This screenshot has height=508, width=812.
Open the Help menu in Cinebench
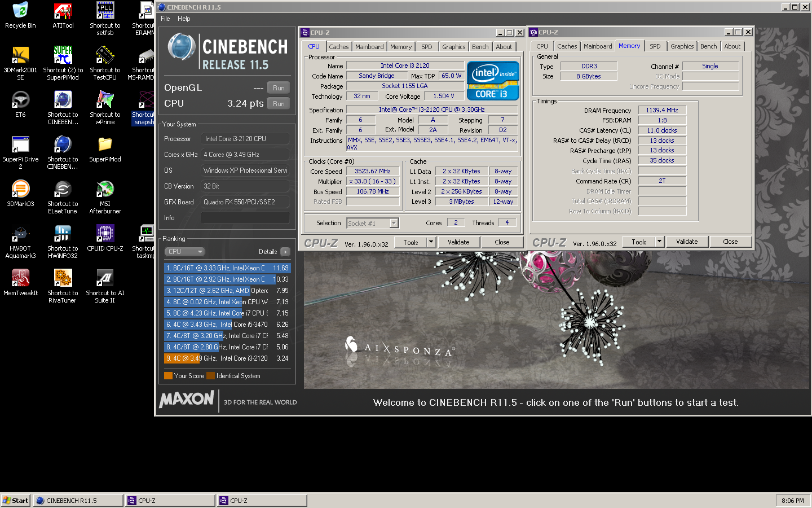tap(184, 19)
